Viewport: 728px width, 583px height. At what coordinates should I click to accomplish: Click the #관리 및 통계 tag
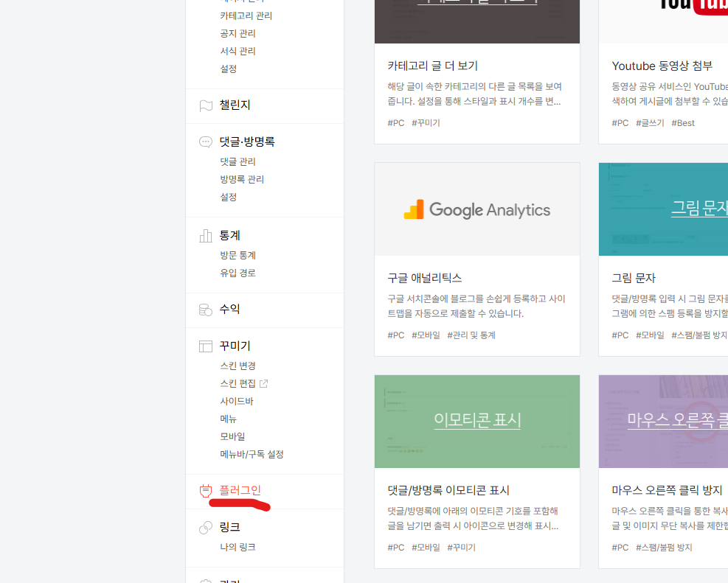click(x=471, y=335)
